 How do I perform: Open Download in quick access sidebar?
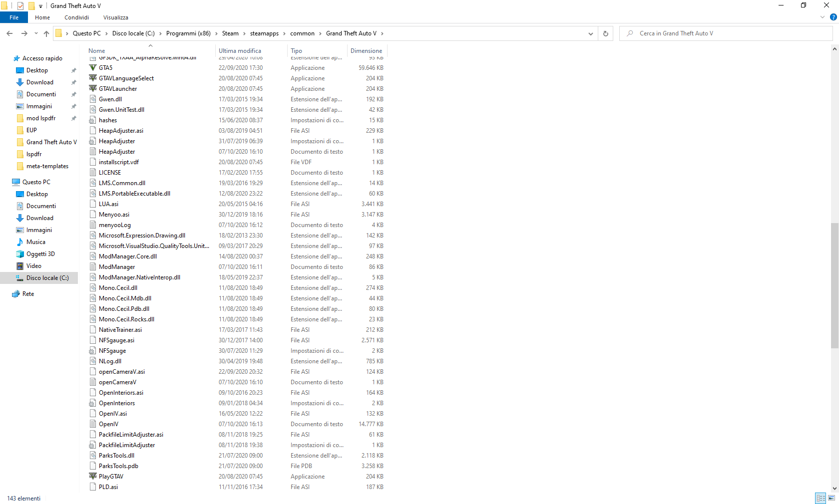40,82
